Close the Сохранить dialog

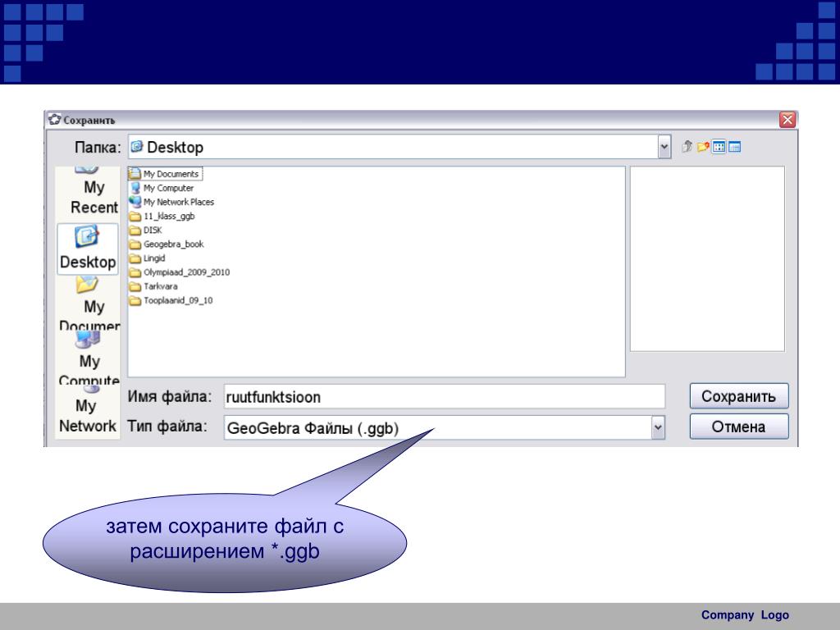[x=787, y=120]
